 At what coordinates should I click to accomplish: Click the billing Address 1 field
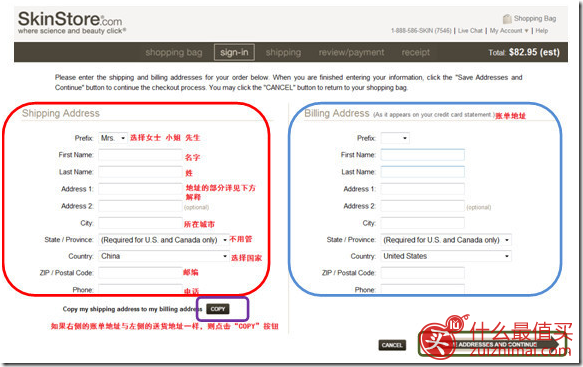coord(422,189)
